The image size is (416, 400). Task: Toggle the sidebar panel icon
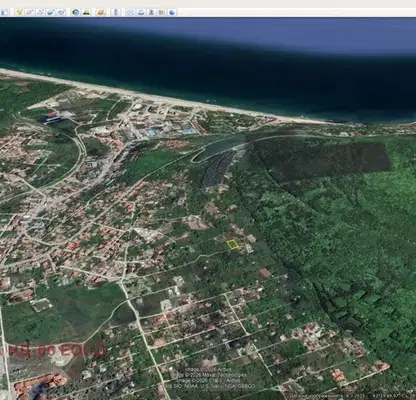[4, 13]
